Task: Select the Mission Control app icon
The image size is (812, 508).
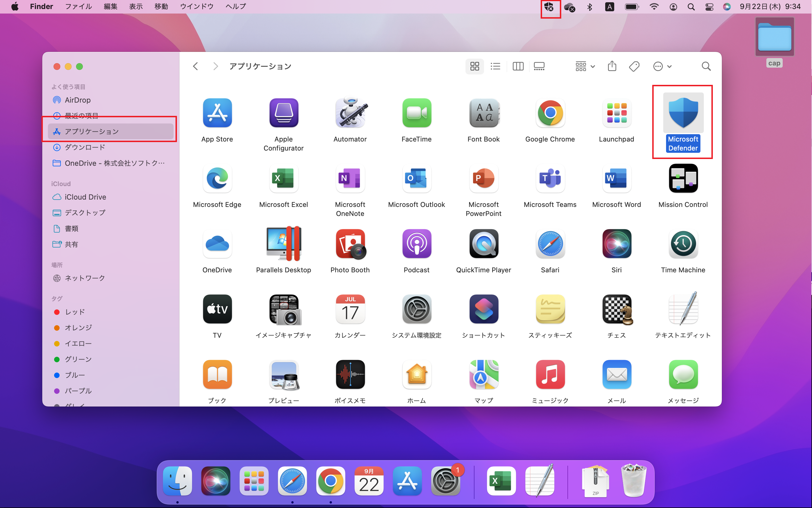Action: (x=683, y=178)
